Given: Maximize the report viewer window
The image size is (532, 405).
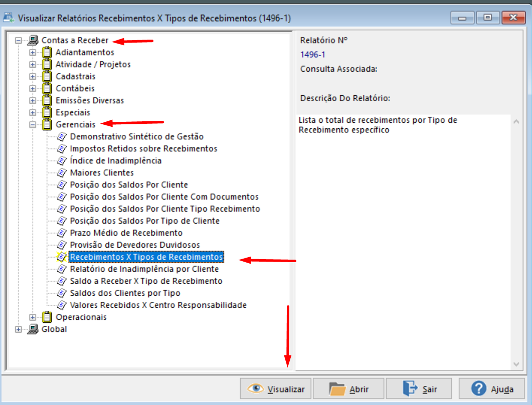Looking at the screenshot, I should pos(487,18).
